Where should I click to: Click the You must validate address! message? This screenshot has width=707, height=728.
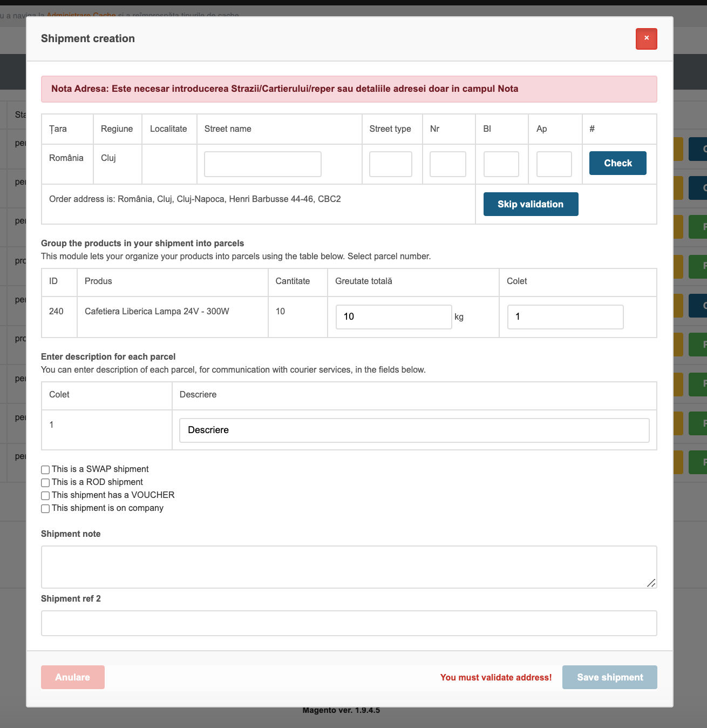tap(496, 678)
